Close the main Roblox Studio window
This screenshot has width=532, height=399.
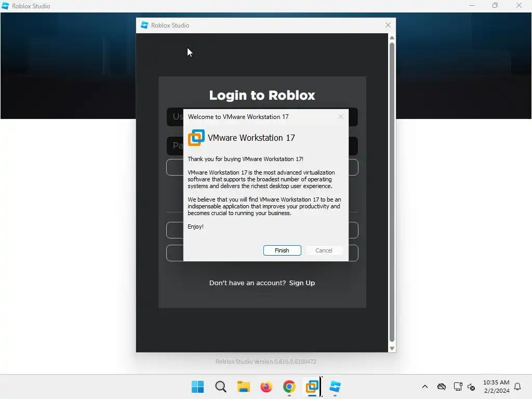click(519, 5)
